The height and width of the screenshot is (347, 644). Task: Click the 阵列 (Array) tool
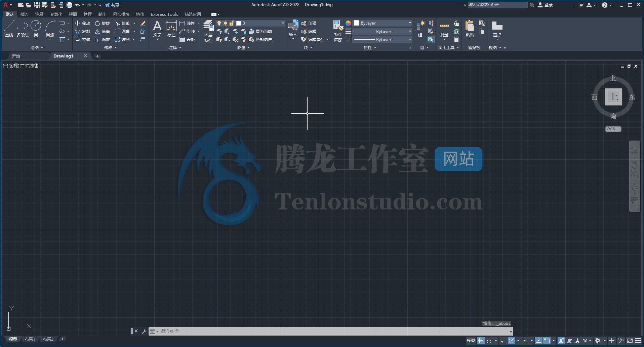pyautogui.click(x=122, y=39)
